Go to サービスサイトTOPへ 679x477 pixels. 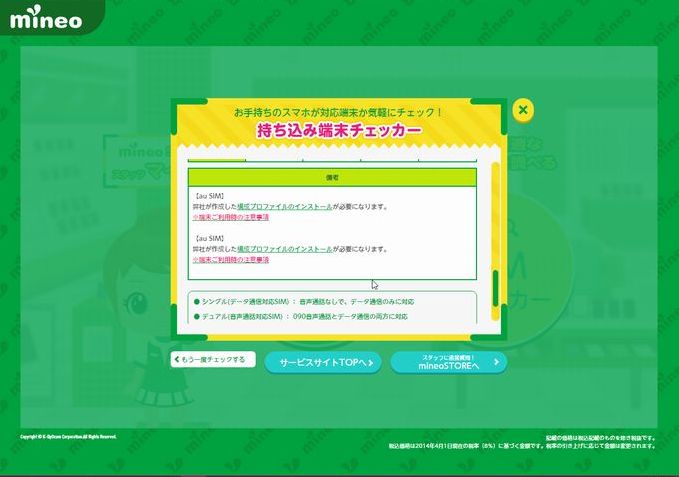click(323, 362)
